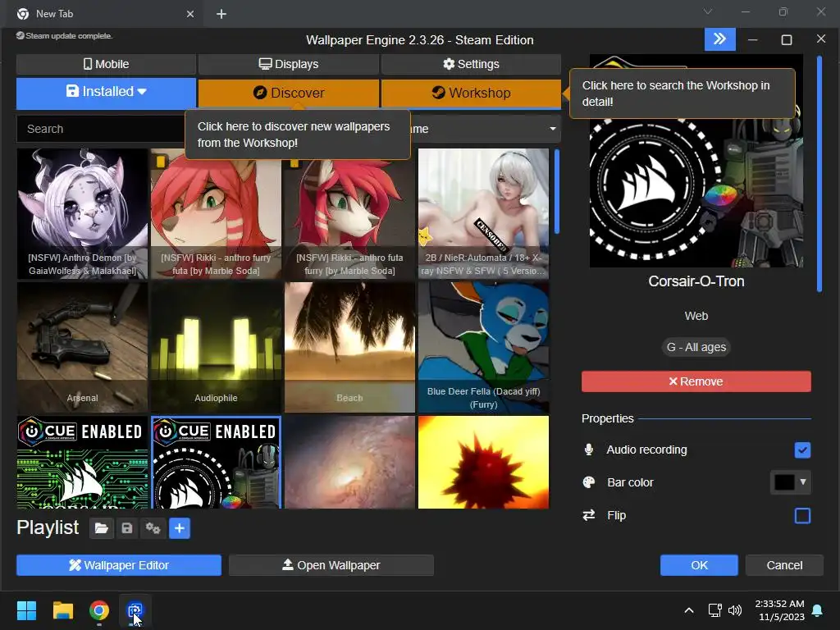Click the properties panel scrollbar
Screen dimensions: 840x630
pyautogui.click(x=819, y=174)
